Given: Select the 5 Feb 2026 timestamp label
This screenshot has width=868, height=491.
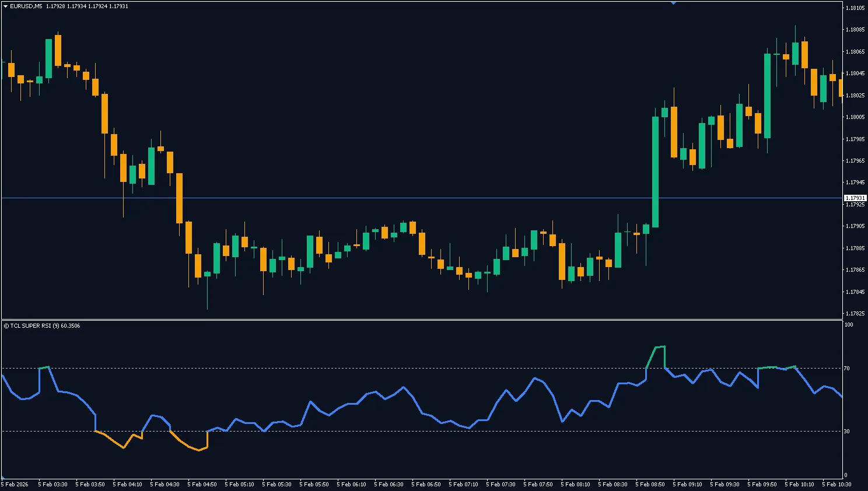Looking at the screenshot, I should click(15, 484).
